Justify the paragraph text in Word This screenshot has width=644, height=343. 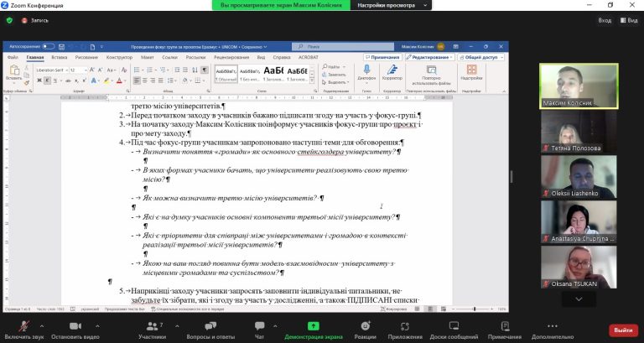coord(161,81)
